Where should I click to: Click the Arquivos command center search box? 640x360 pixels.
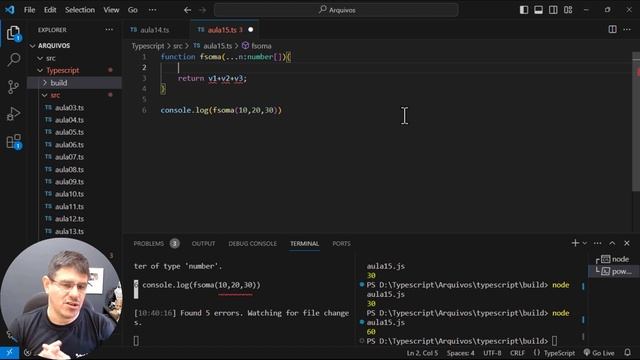coord(336,10)
